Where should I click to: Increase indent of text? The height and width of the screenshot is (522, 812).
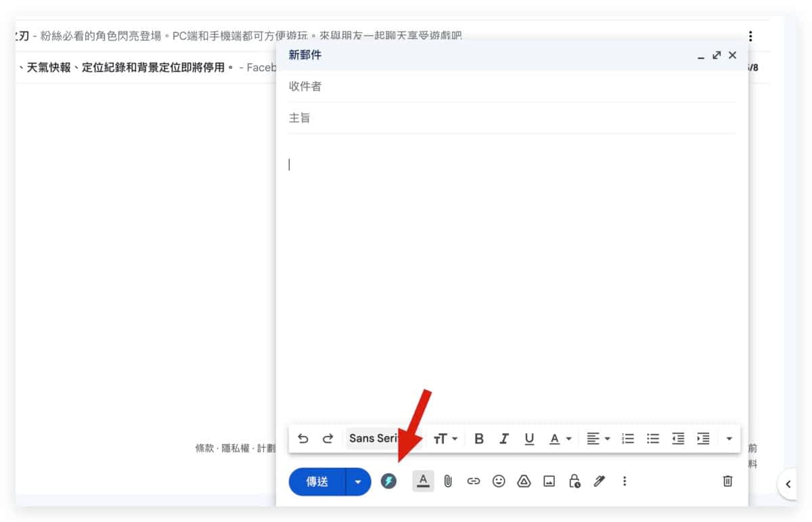pos(703,439)
